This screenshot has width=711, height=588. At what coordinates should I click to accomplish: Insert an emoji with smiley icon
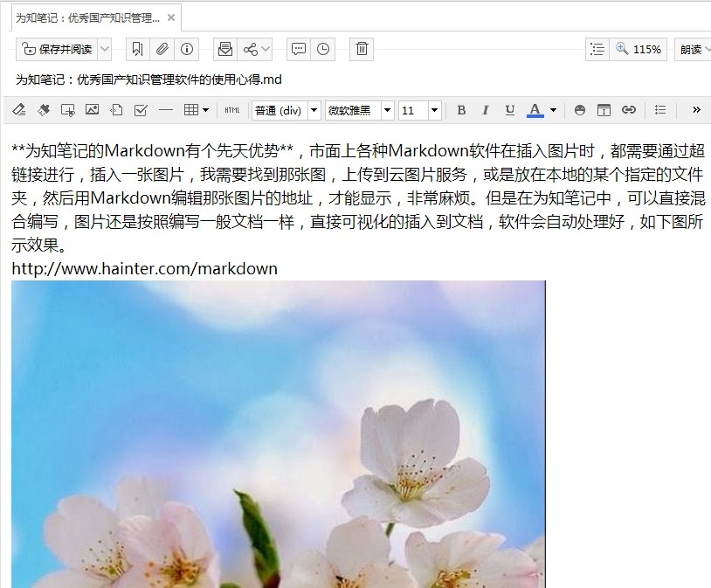pos(580,110)
